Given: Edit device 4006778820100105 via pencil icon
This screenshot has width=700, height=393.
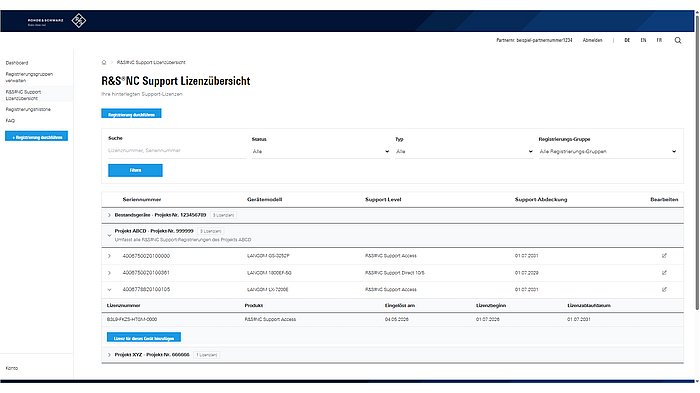Looking at the screenshot, I should (664, 289).
